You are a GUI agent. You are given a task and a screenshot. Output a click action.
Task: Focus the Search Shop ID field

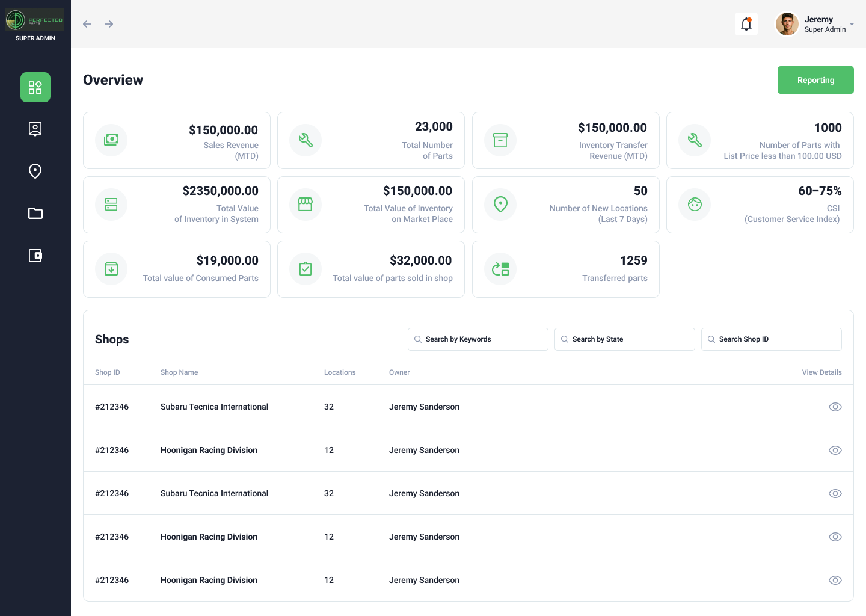pyautogui.click(x=772, y=339)
